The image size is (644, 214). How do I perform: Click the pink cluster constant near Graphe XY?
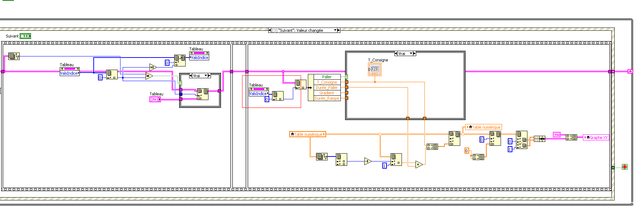click(x=557, y=135)
